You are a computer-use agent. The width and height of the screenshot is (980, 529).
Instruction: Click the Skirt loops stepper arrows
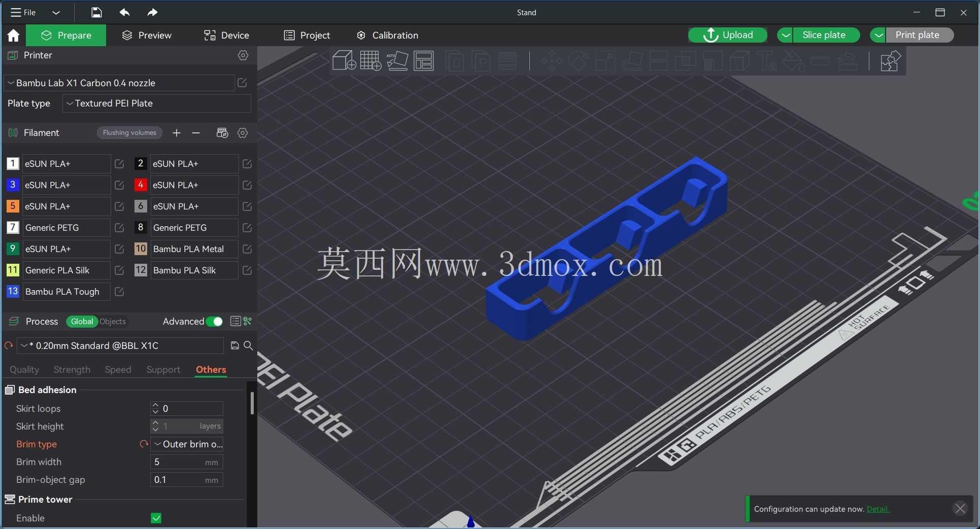[155, 408]
